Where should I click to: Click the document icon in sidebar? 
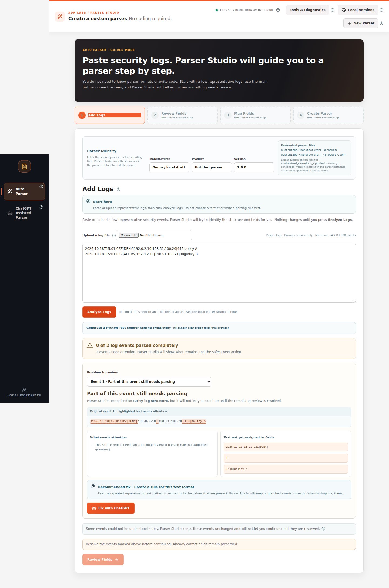pyautogui.click(x=24, y=166)
